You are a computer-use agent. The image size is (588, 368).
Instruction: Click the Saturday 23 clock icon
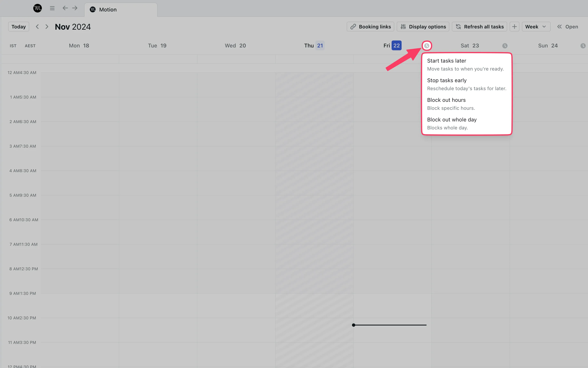point(505,46)
